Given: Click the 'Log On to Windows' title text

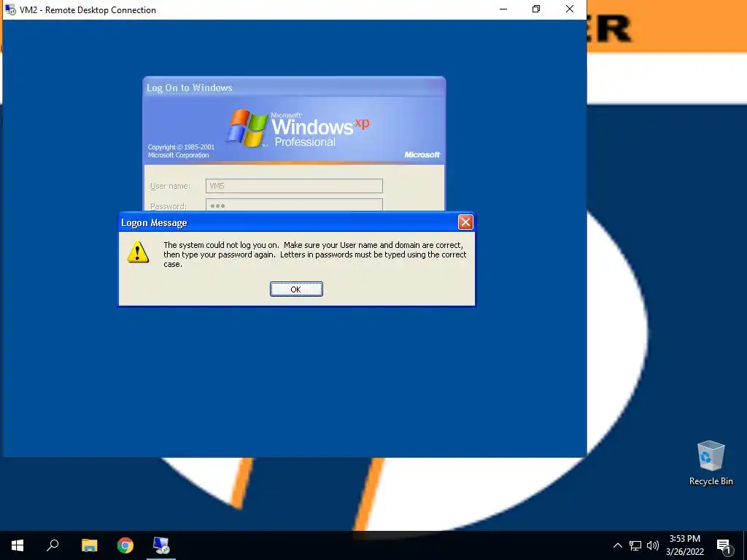Looking at the screenshot, I should (x=190, y=87).
